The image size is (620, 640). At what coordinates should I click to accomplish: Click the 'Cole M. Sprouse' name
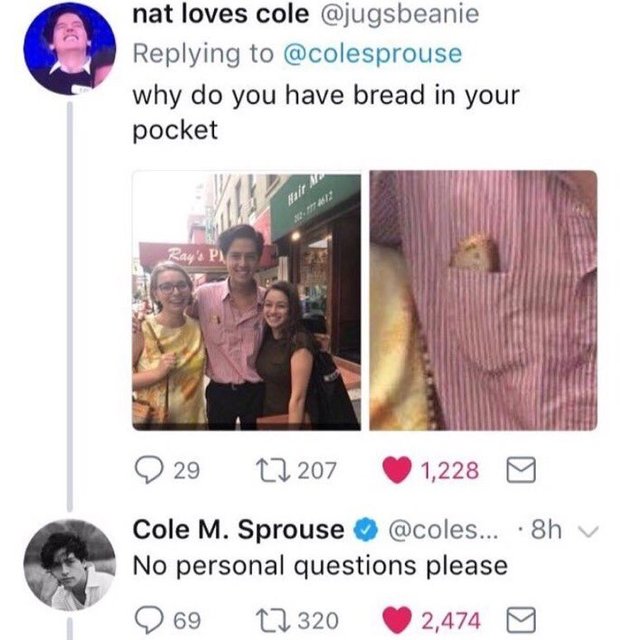[238, 529]
